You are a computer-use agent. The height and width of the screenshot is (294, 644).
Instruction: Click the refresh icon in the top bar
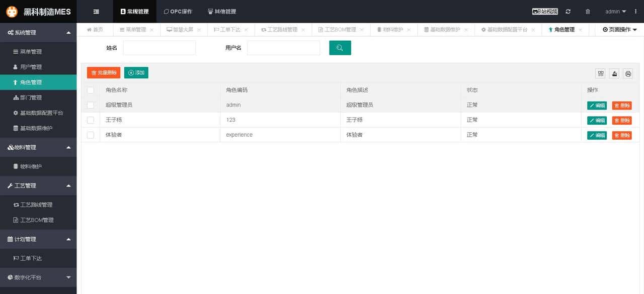[x=568, y=11]
